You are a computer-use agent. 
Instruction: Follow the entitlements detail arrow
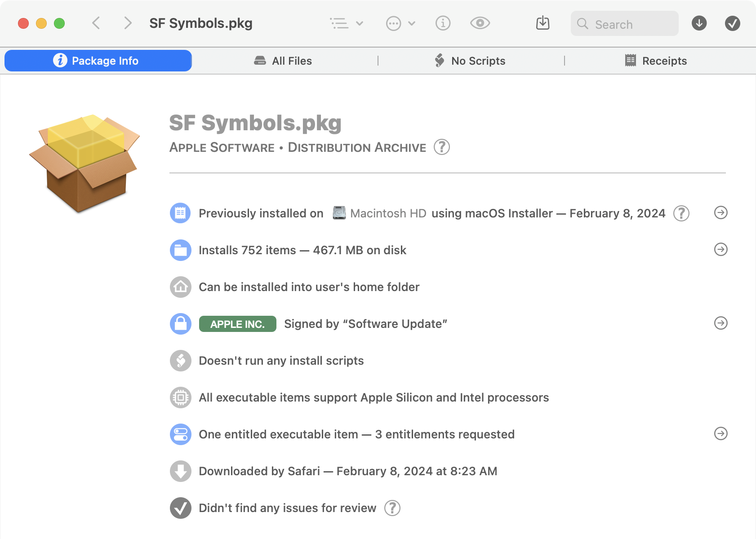pos(721,434)
